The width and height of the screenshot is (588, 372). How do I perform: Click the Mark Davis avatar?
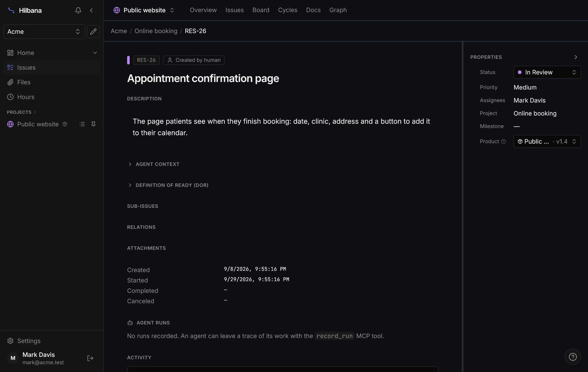(x=13, y=358)
